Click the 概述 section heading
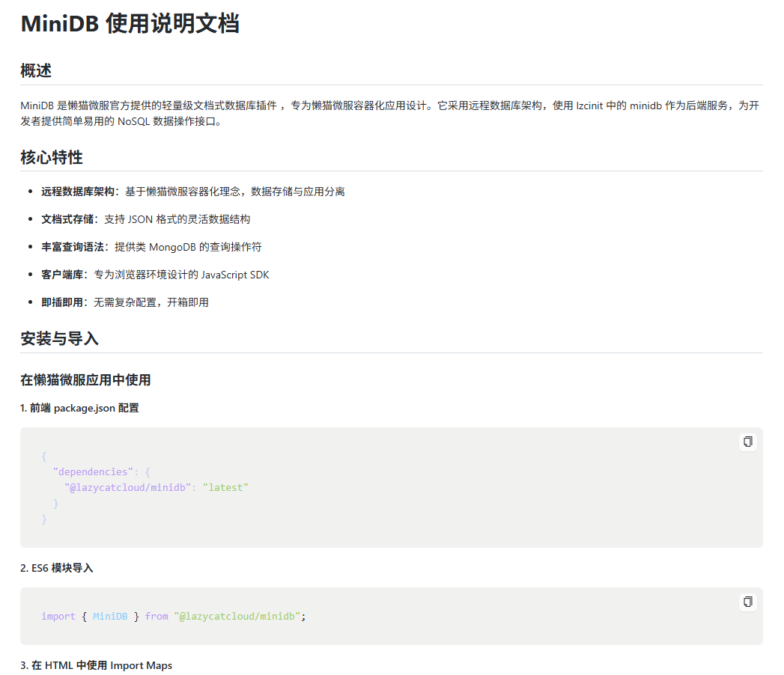This screenshot has width=784, height=675. pyautogui.click(x=36, y=70)
